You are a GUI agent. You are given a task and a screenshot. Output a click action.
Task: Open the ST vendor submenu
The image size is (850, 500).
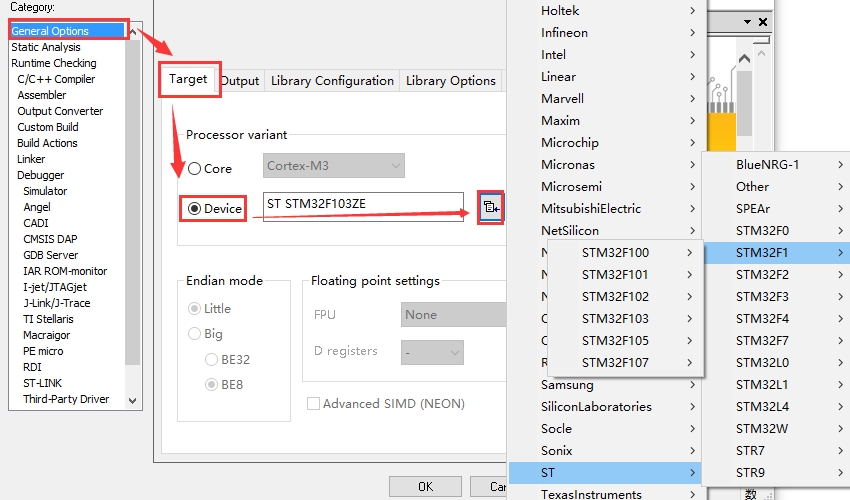pyautogui.click(x=605, y=473)
